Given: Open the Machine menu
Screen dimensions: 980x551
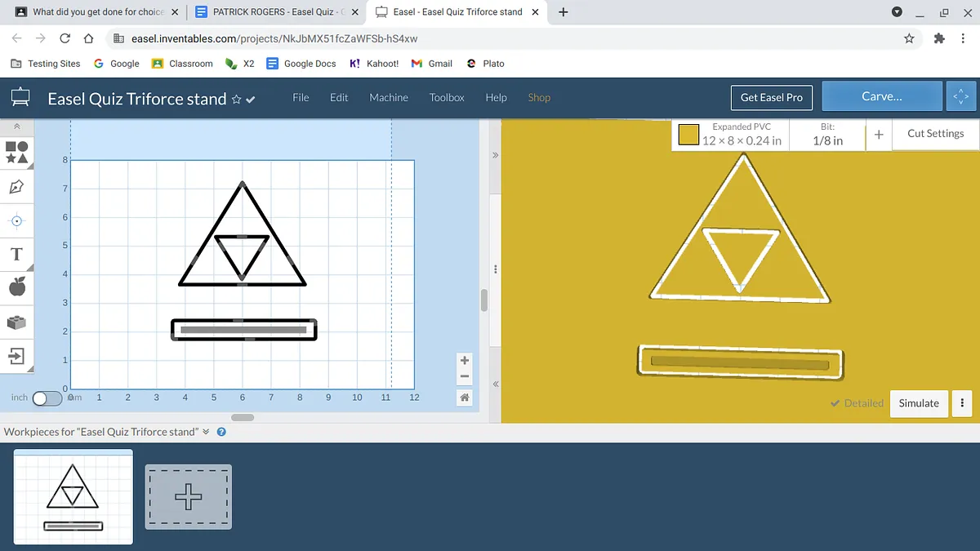Looking at the screenshot, I should tap(389, 97).
